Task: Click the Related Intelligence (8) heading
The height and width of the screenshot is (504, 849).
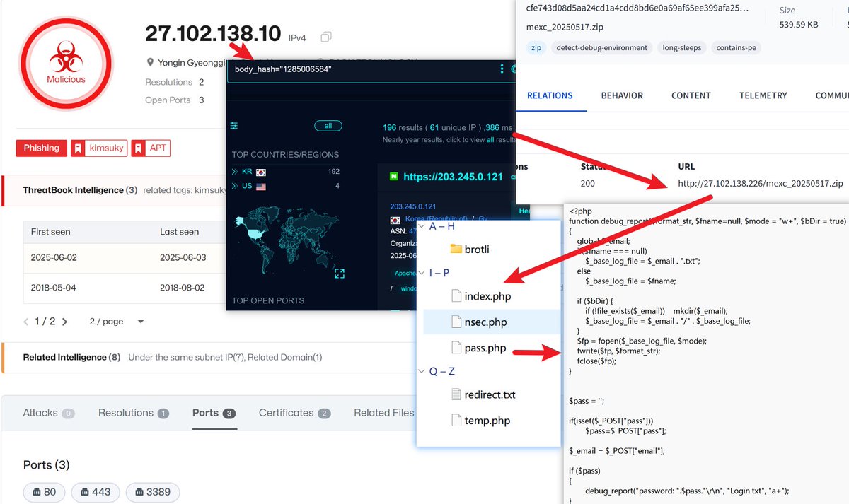Action: coord(71,357)
